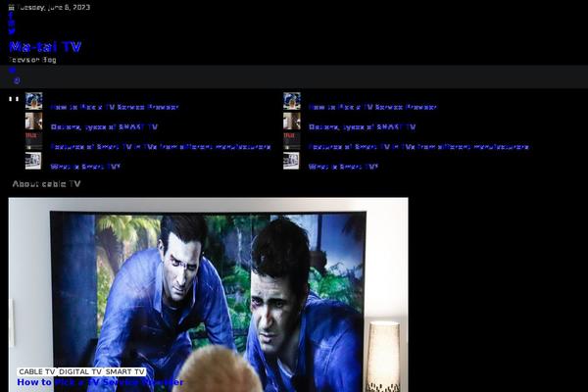The height and width of the screenshot is (392, 588).
Task: Open 'Options, types of SMART TV' in right list
Action: [363, 127]
